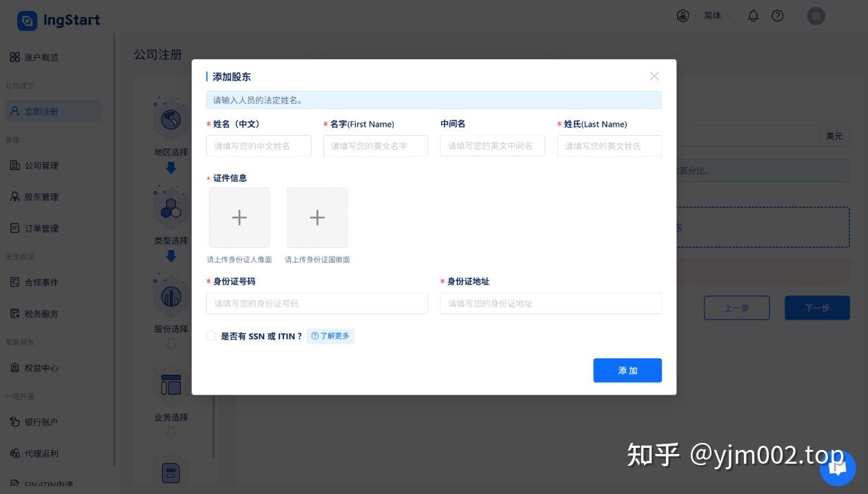This screenshot has width=868, height=494.
Task: Open the notification bell icon
Action: click(752, 16)
